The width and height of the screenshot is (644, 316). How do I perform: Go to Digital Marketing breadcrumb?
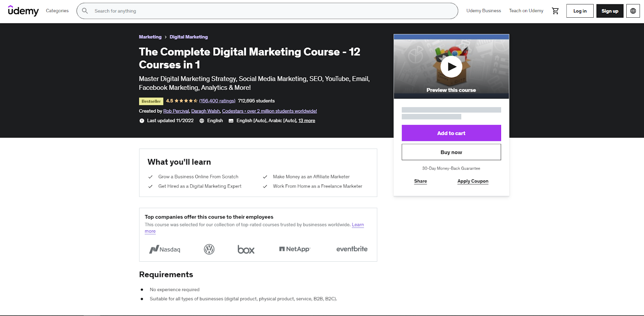click(x=189, y=37)
